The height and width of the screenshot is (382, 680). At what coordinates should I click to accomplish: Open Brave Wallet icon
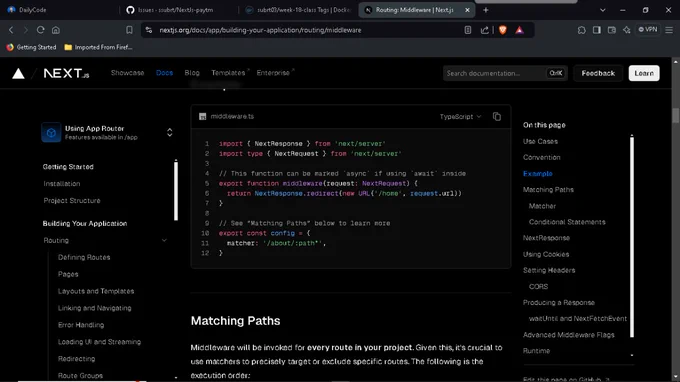tap(611, 30)
